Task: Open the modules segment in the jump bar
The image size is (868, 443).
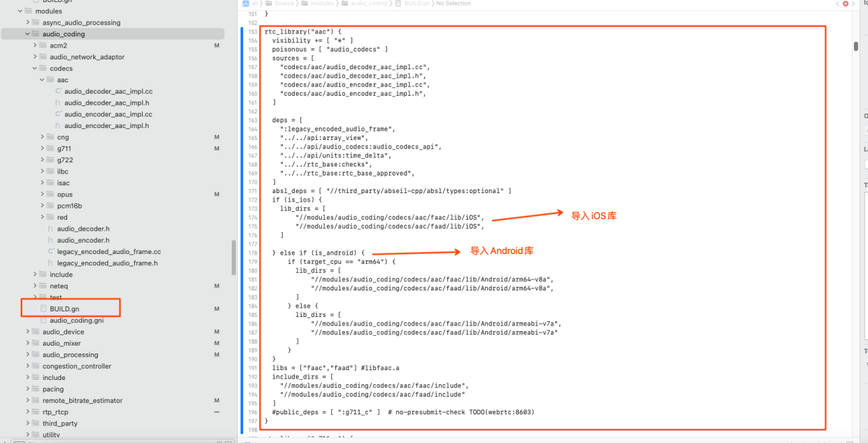Action: pyautogui.click(x=324, y=4)
